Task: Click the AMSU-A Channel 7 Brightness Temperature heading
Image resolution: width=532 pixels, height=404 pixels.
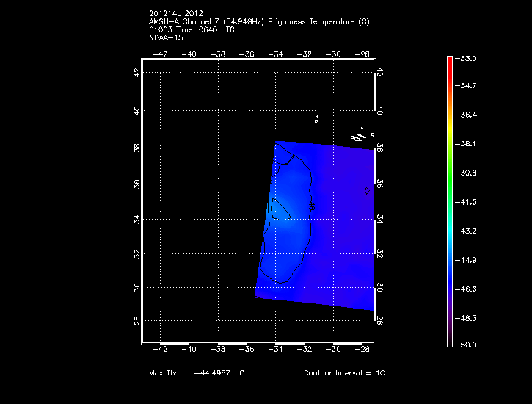Action: [258, 21]
